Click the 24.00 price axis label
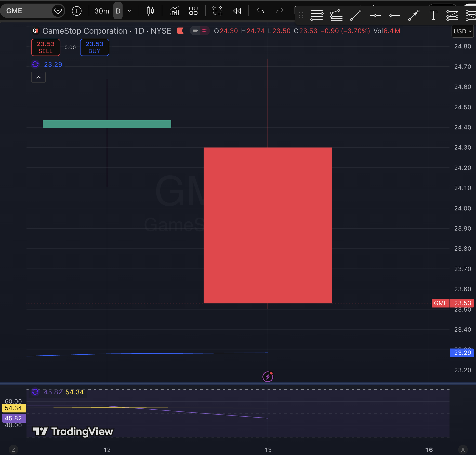 (x=462, y=208)
